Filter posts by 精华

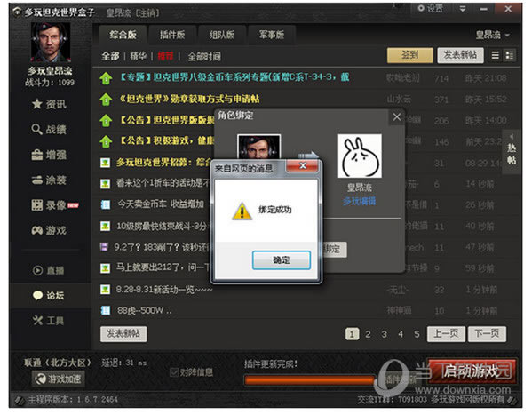click(x=138, y=56)
